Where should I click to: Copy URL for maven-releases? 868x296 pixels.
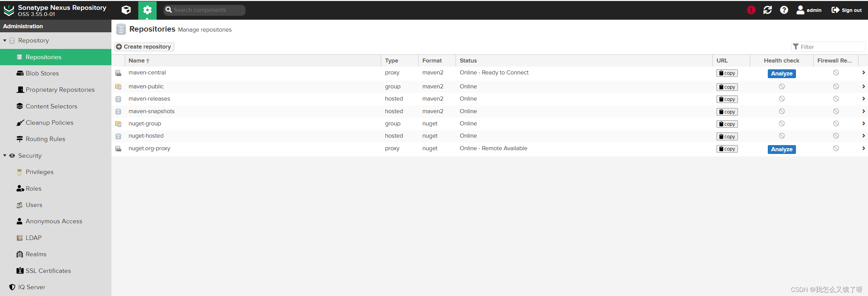pyautogui.click(x=727, y=99)
